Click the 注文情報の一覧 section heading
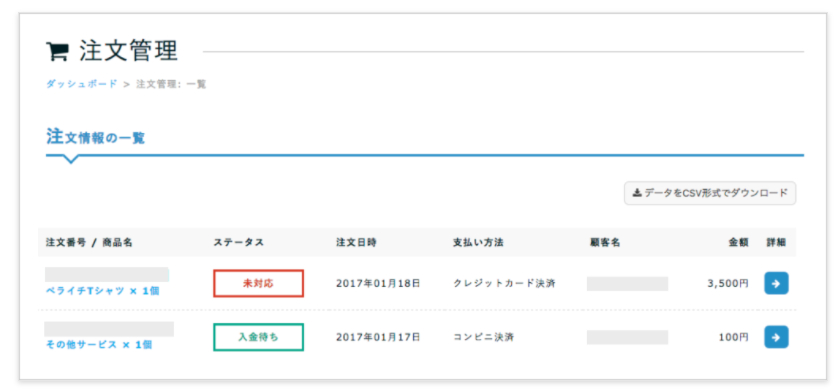This screenshot has width=835, height=389. 95,137
